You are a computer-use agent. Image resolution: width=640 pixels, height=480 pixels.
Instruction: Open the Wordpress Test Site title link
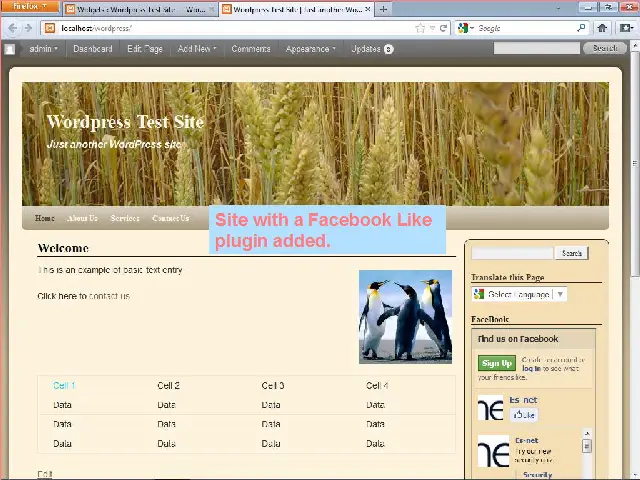[x=125, y=122]
